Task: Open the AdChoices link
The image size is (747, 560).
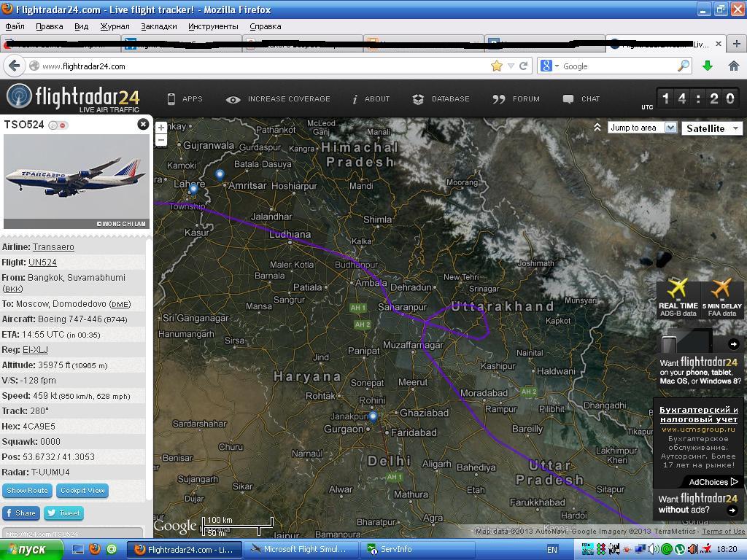Action: click(x=713, y=482)
